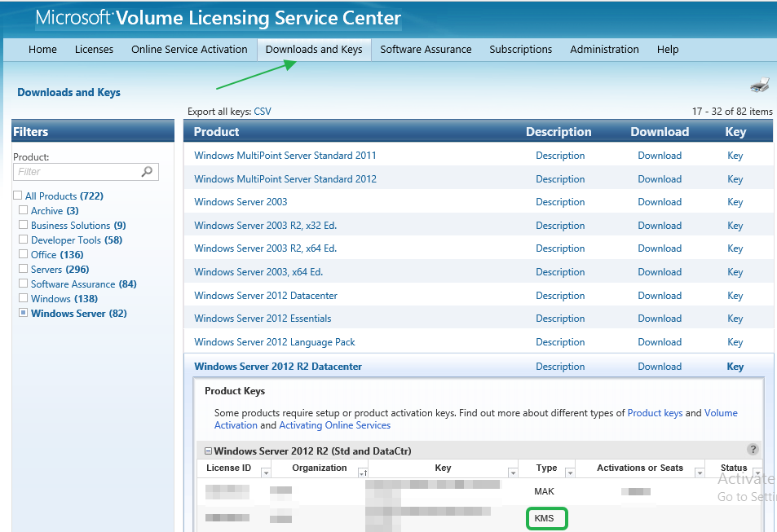Click the question mark help icon

(x=753, y=449)
